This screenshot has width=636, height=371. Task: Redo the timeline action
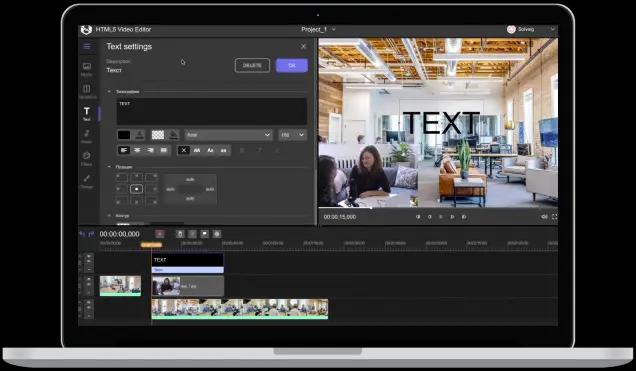(91, 234)
